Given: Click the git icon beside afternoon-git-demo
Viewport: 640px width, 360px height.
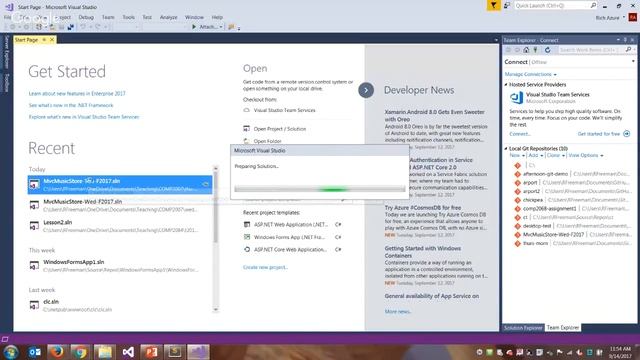Looking at the screenshot, I should pos(518,174).
